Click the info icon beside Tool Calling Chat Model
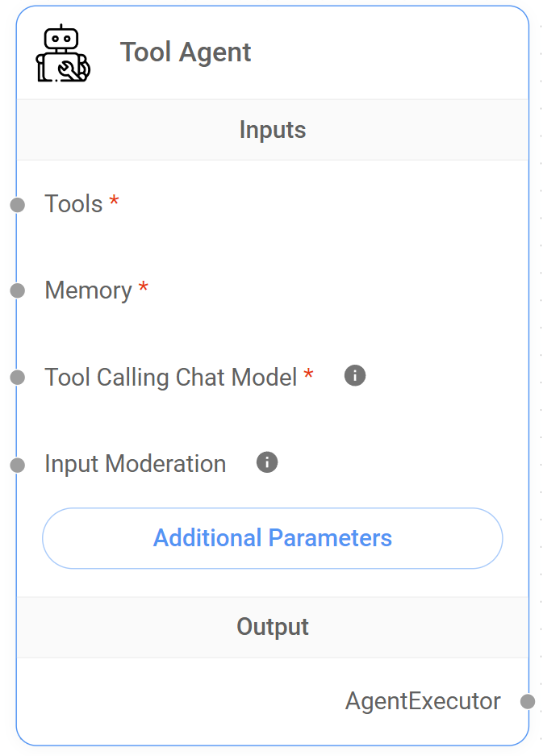The width and height of the screenshot is (543, 756). (354, 375)
